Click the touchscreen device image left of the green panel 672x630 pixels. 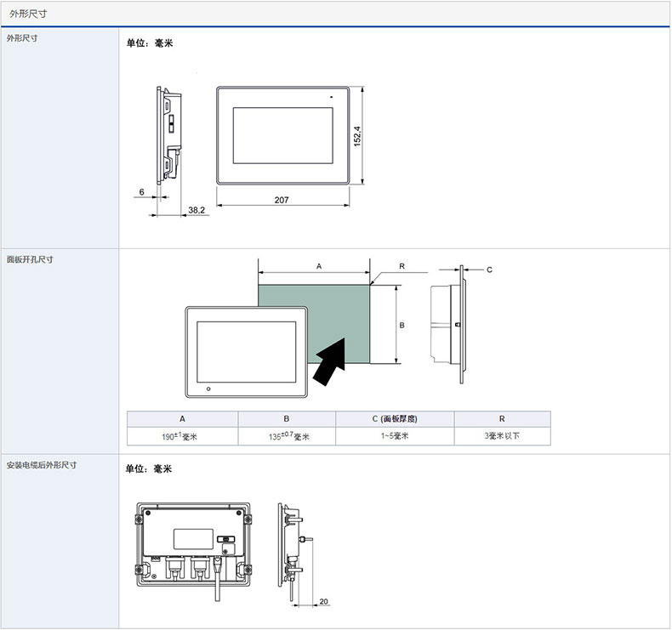(245, 350)
